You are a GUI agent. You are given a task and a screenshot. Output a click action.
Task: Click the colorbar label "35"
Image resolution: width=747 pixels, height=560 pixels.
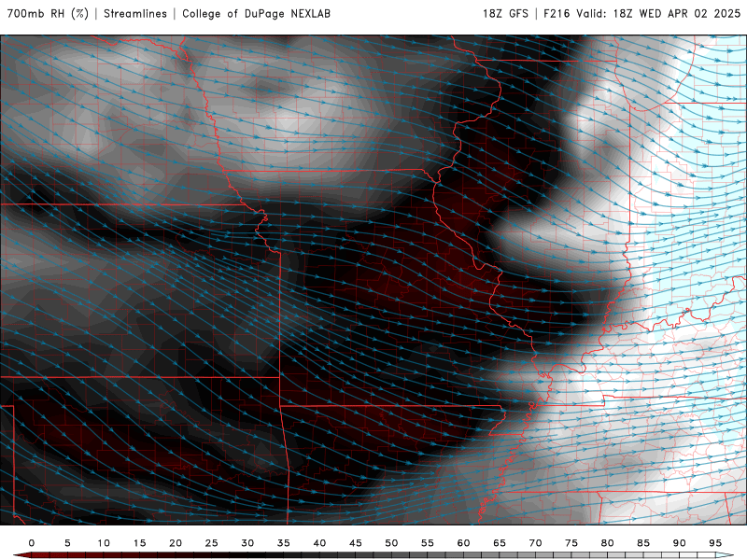[x=284, y=543]
